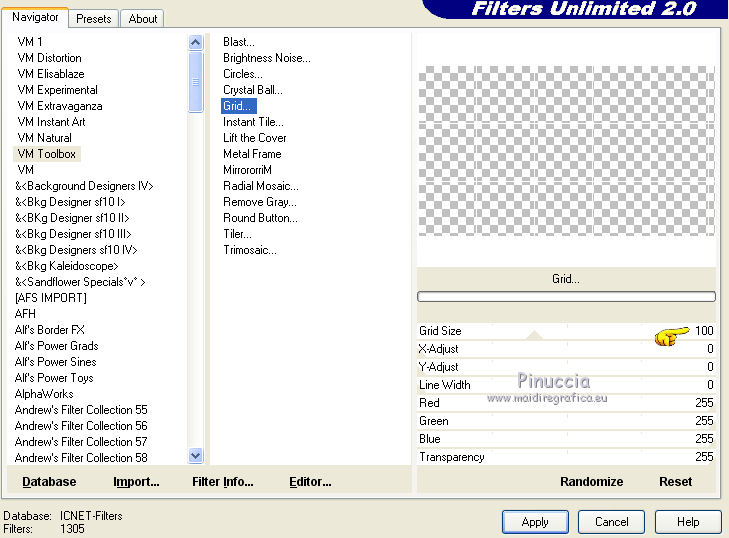The image size is (729, 538).
Task: Choose the Grid... filter
Action: tap(239, 106)
